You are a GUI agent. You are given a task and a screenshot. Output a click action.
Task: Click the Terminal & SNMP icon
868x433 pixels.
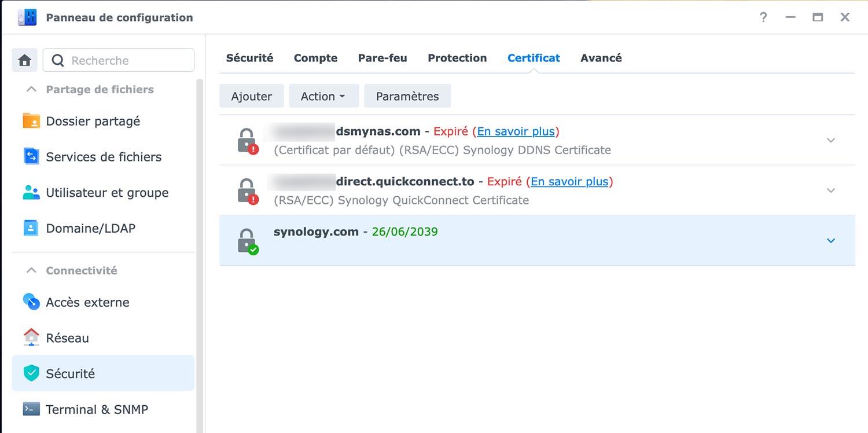click(31, 409)
